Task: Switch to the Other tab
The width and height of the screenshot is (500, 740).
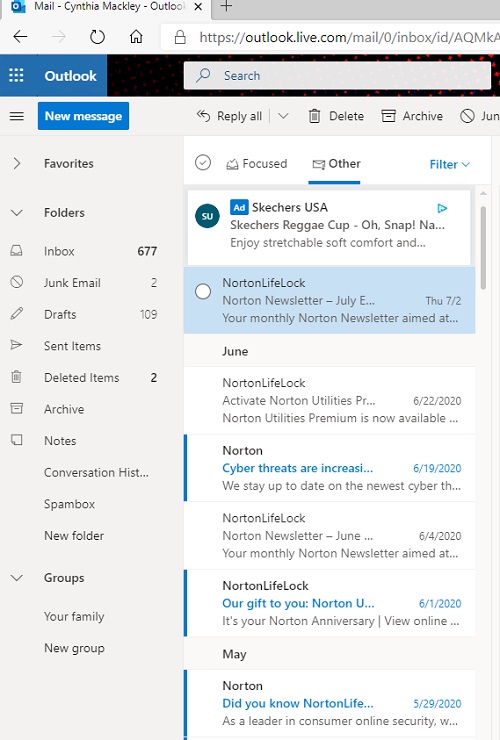Action: pos(336,164)
